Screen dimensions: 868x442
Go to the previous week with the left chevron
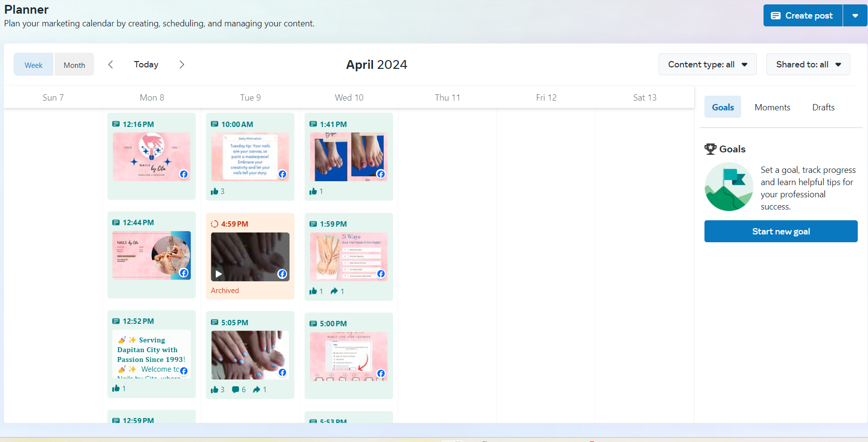[x=111, y=64]
